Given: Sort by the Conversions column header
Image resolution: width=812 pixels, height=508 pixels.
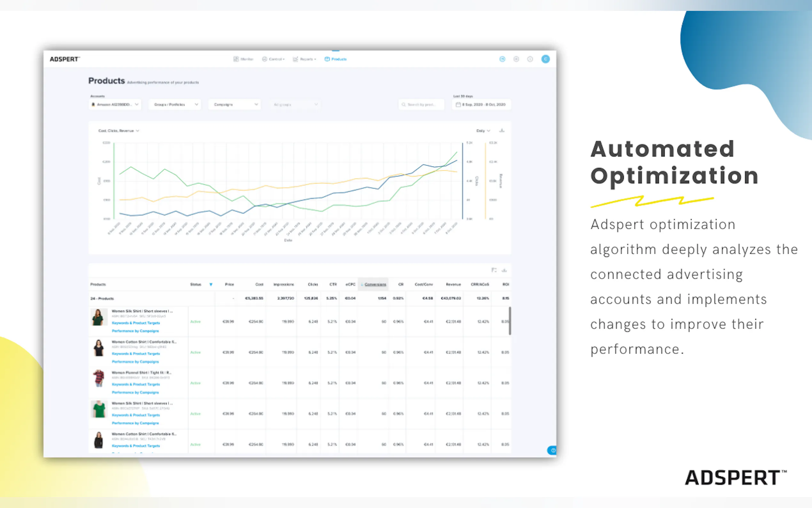Looking at the screenshot, I should [x=375, y=285].
